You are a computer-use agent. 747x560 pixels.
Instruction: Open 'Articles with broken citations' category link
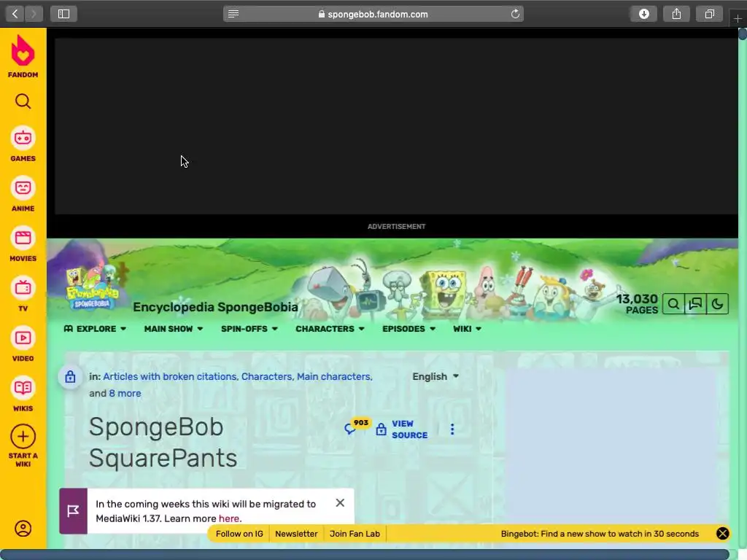click(x=170, y=376)
